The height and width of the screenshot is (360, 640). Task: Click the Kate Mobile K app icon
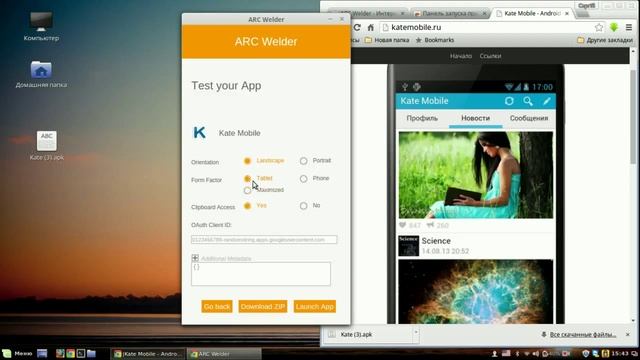pos(200,133)
